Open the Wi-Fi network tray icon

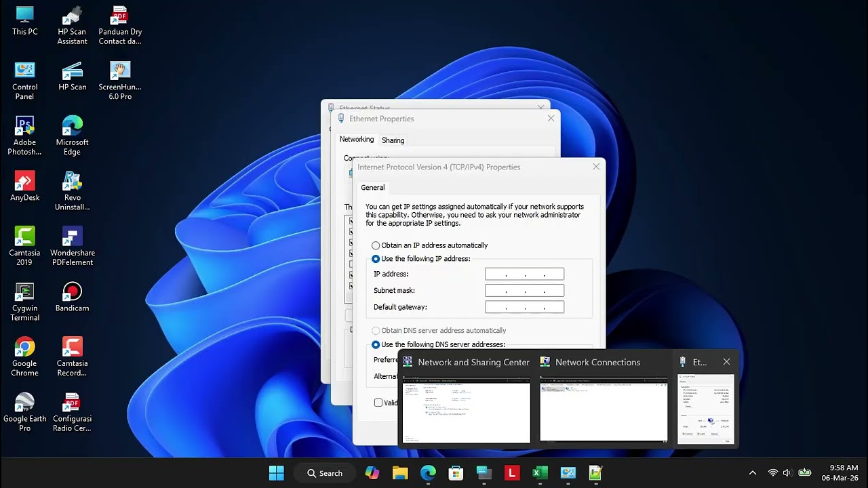[x=772, y=473]
